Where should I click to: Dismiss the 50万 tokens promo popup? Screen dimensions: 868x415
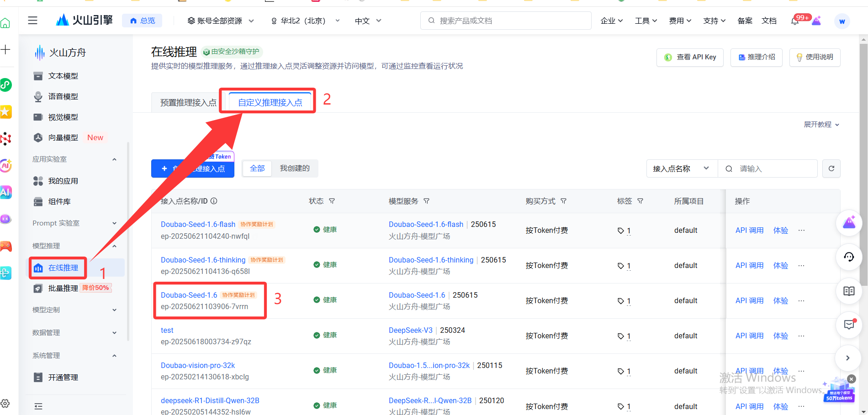[x=851, y=379]
